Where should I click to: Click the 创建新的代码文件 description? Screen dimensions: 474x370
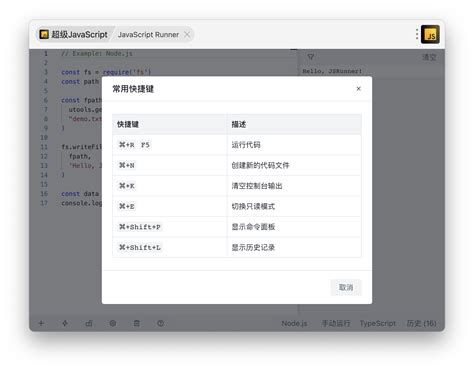click(260, 165)
